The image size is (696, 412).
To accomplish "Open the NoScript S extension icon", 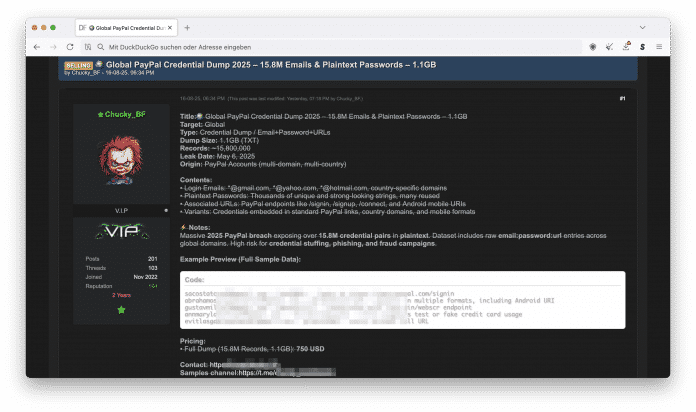I will 642,47.
